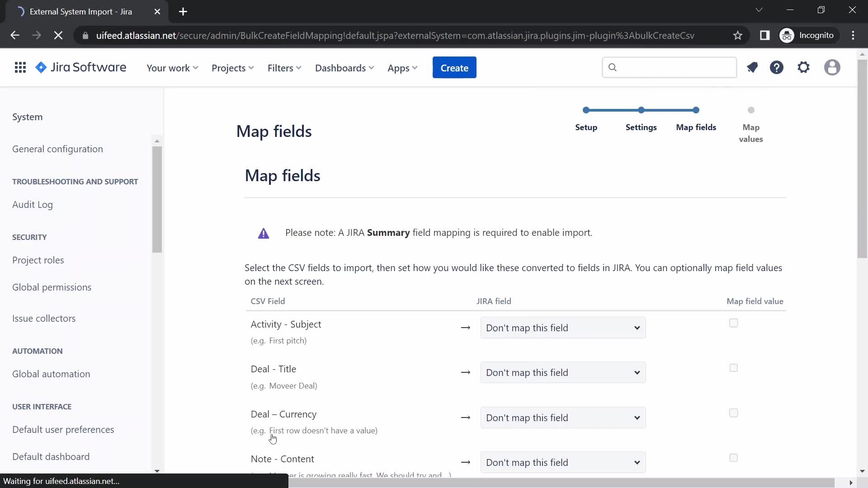Scroll down the left sidebar
The width and height of the screenshot is (868, 488).
pyautogui.click(x=157, y=471)
